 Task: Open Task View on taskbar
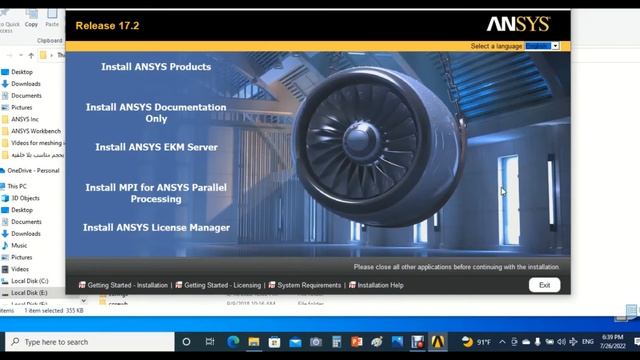(210, 342)
